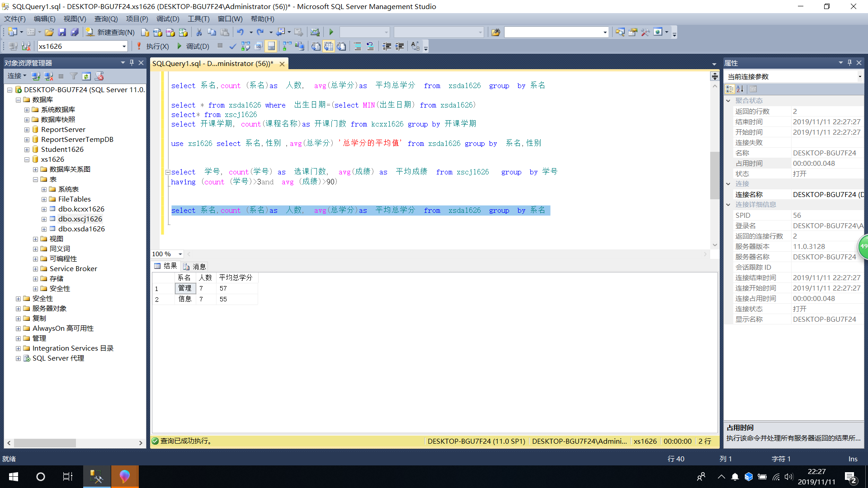The height and width of the screenshot is (488, 868).
Task: Click the 新建查询(N) button
Action: point(111,32)
